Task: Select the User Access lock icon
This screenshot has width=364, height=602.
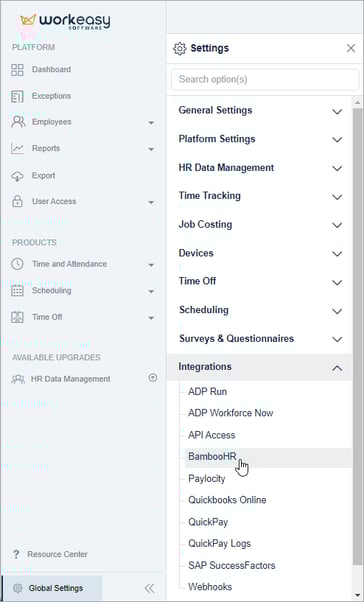Action: pos(17,201)
